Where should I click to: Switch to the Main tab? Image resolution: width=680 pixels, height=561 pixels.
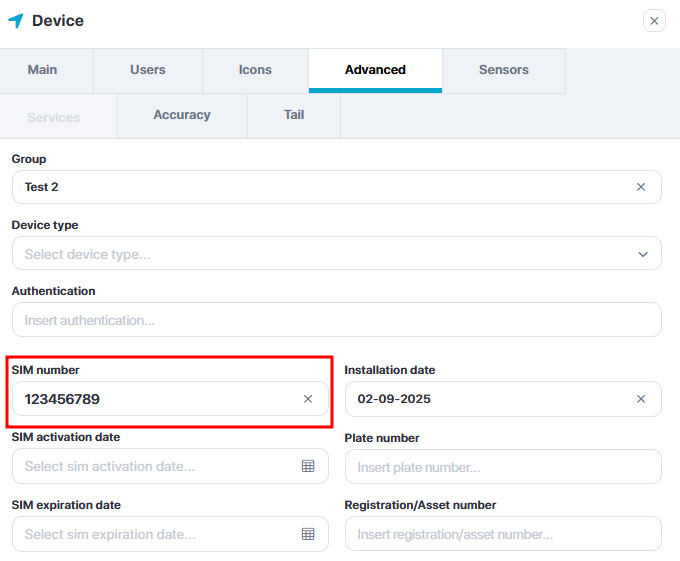click(x=43, y=70)
